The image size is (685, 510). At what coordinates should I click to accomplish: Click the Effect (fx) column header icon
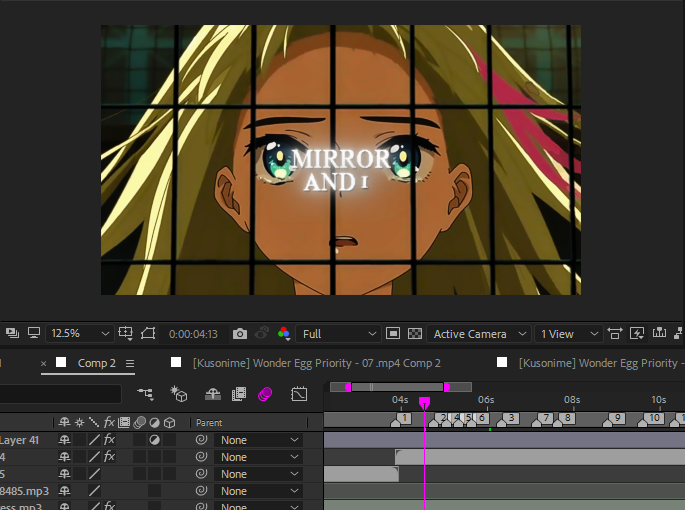(x=109, y=423)
